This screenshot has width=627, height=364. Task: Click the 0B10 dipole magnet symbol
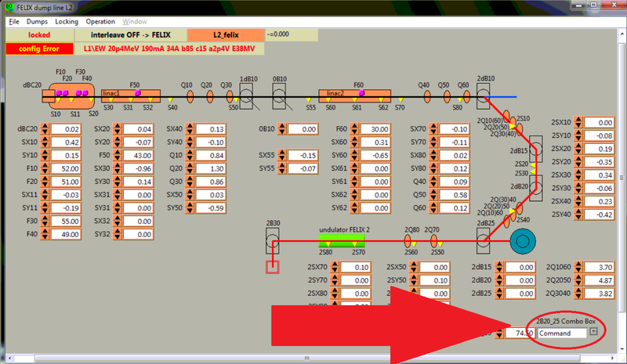(279, 97)
